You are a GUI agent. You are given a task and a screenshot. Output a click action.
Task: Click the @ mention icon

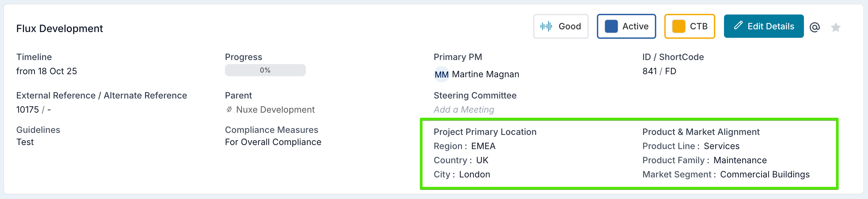[x=815, y=27]
